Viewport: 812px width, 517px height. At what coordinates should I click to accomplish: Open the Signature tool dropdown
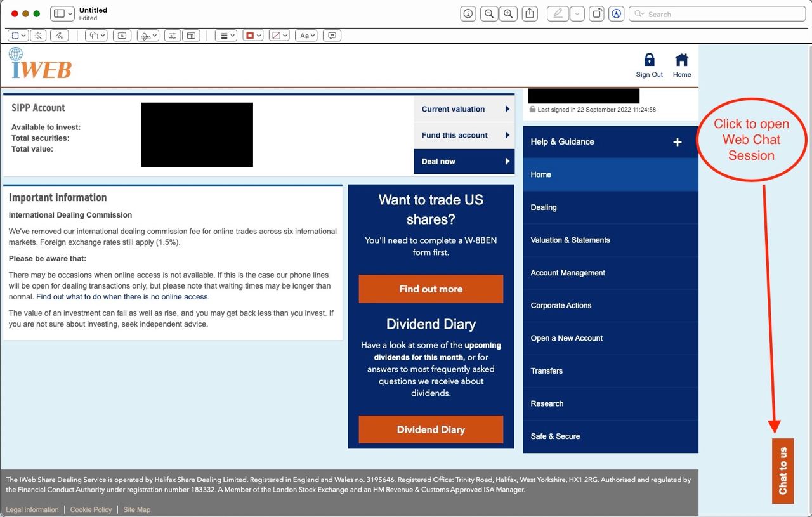coord(148,36)
